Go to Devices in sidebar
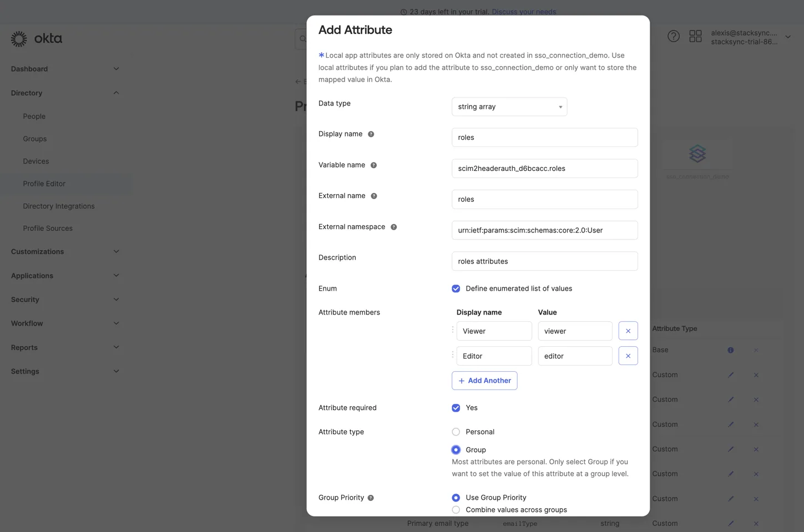Viewport: 804px width, 532px height. pos(36,161)
